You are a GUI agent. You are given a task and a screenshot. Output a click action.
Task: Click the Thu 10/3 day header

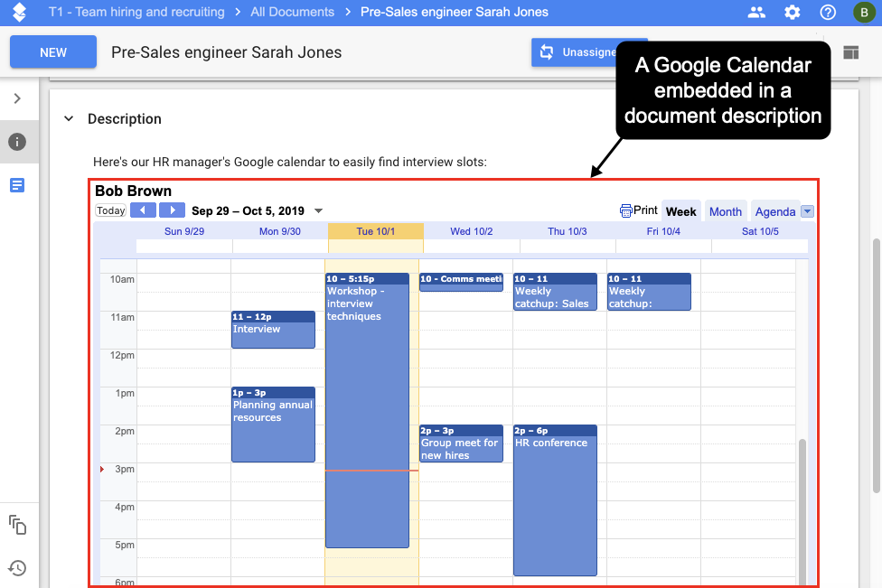pyautogui.click(x=568, y=231)
